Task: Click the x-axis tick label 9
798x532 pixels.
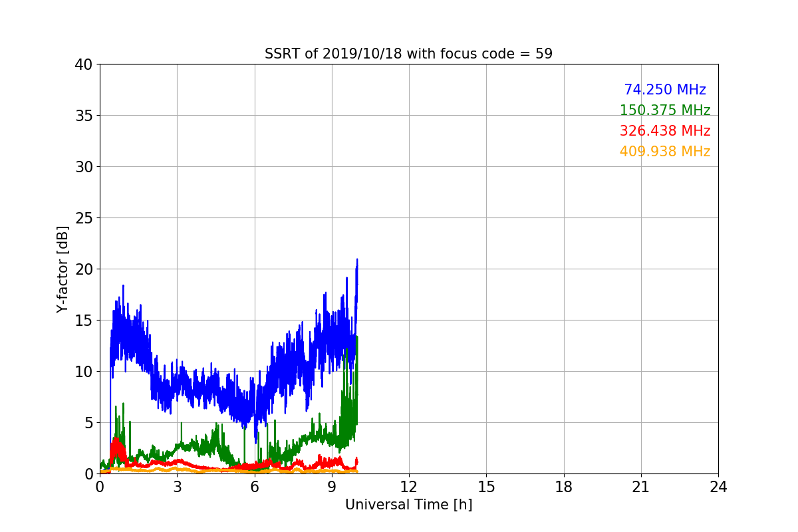Action: point(332,487)
